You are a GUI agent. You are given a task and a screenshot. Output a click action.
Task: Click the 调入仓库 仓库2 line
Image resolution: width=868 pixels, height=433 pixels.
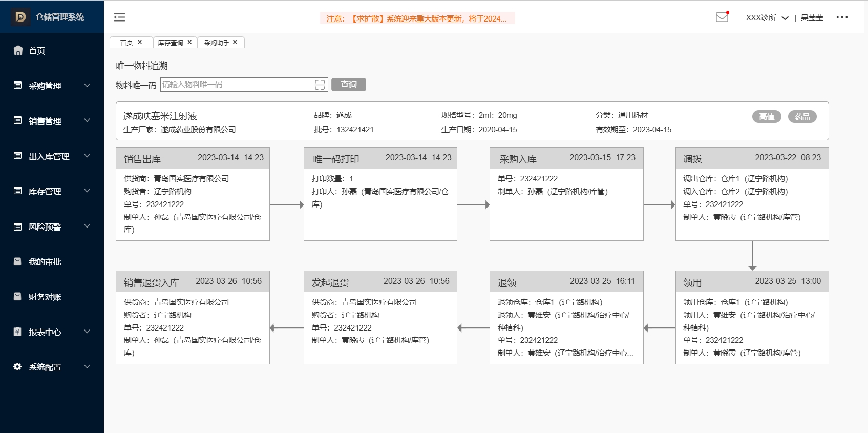[x=735, y=192]
